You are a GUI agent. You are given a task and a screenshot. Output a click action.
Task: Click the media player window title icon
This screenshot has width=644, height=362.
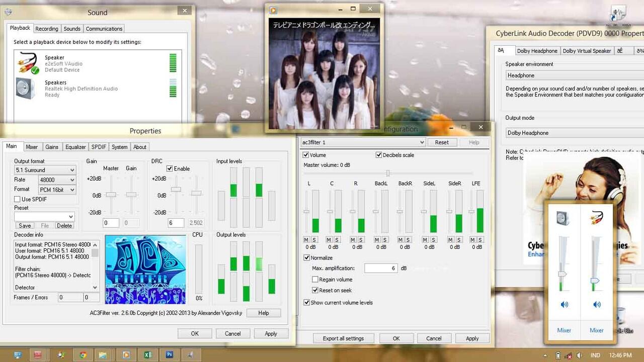tap(273, 10)
